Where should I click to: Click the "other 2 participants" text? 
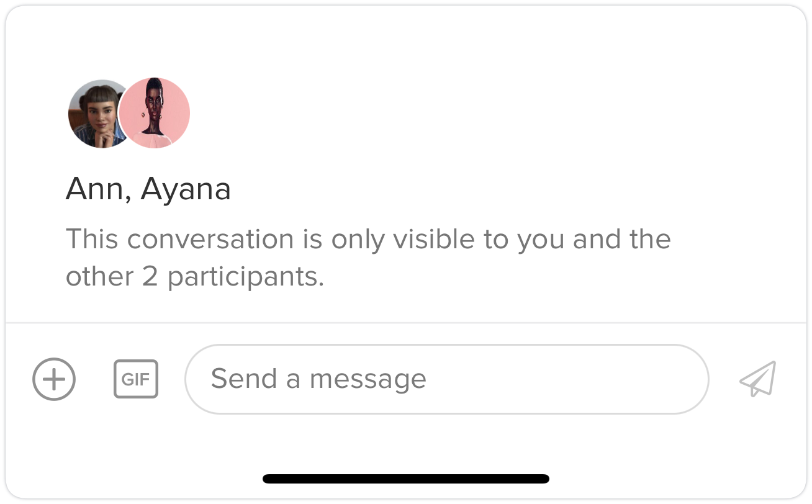(194, 277)
